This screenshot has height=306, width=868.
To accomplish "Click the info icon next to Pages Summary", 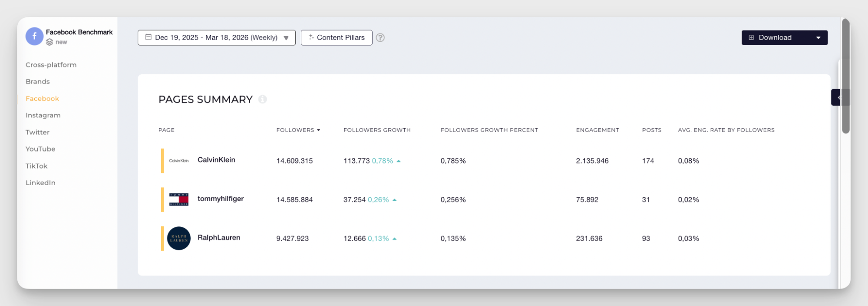I will click(262, 99).
